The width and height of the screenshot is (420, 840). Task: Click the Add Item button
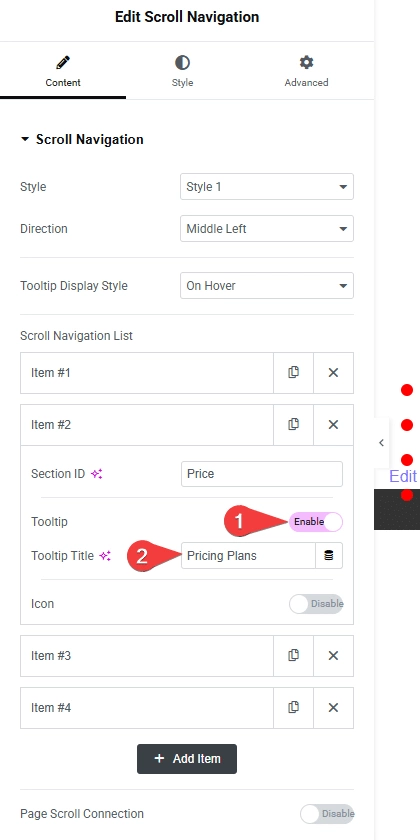point(187,759)
